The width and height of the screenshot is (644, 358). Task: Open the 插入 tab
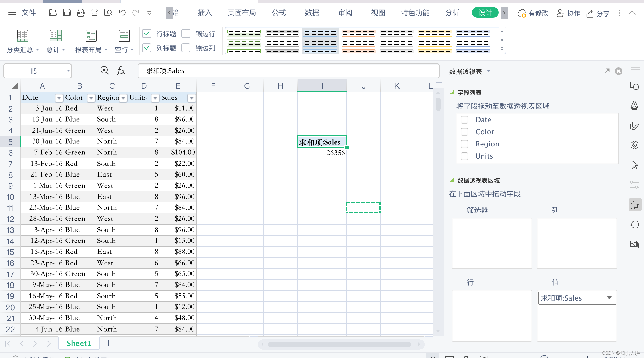click(x=205, y=13)
